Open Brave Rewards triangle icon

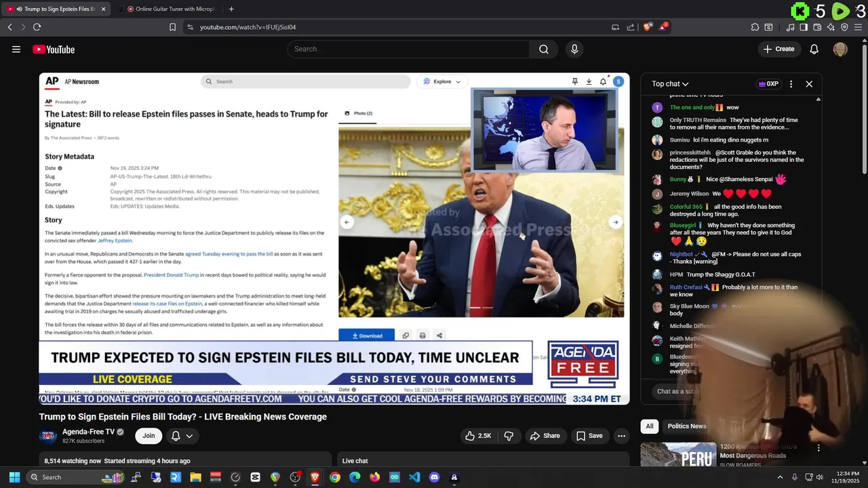pyautogui.click(x=663, y=27)
